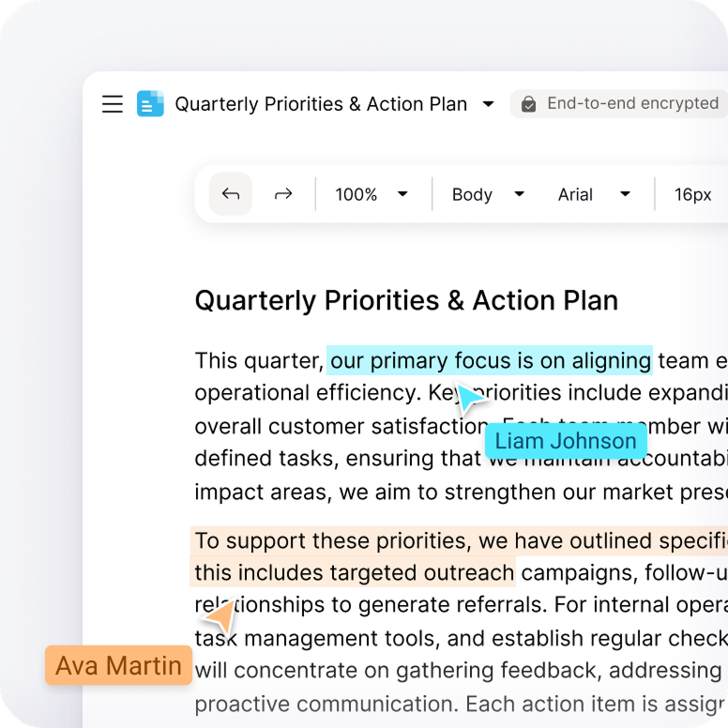Image resolution: width=728 pixels, height=728 pixels.
Task: Click the Ava Martin name tag
Action: pos(118,666)
